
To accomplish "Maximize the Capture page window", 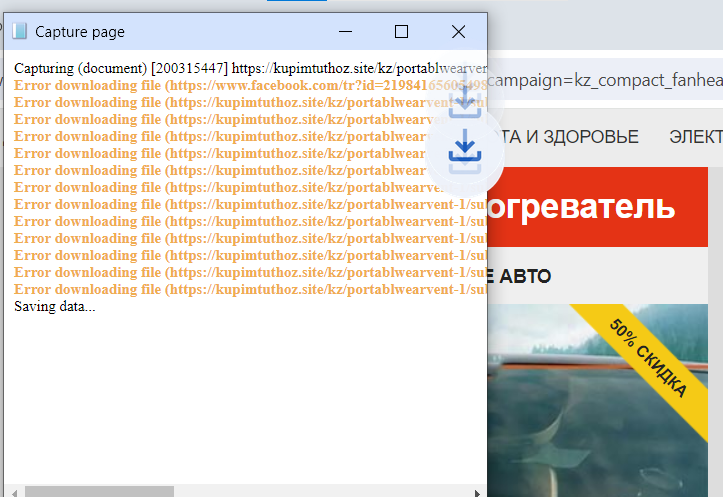I will pyautogui.click(x=401, y=31).
